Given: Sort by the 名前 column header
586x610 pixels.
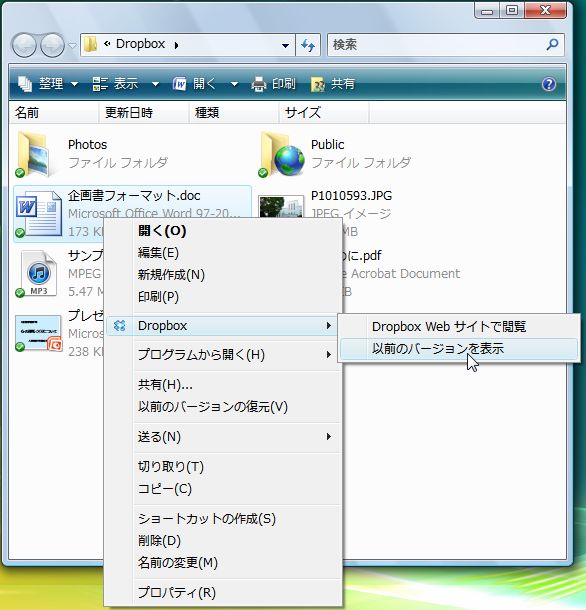Looking at the screenshot, I should point(54,113).
